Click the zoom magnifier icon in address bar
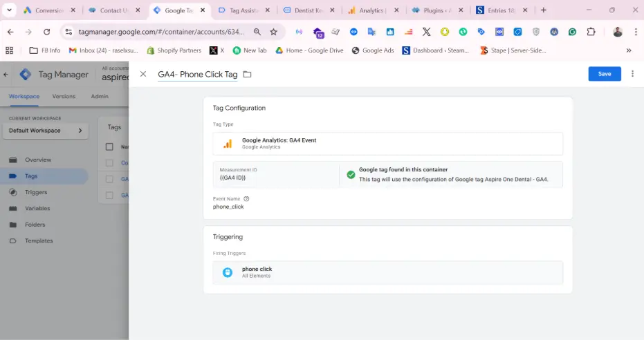This screenshot has width=644, height=340. (257, 32)
